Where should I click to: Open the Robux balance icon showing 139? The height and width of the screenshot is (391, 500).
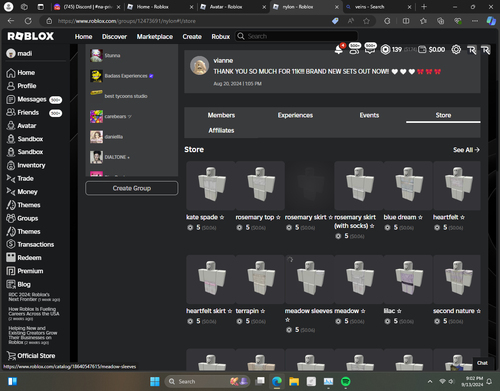click(x=385, y=50)
